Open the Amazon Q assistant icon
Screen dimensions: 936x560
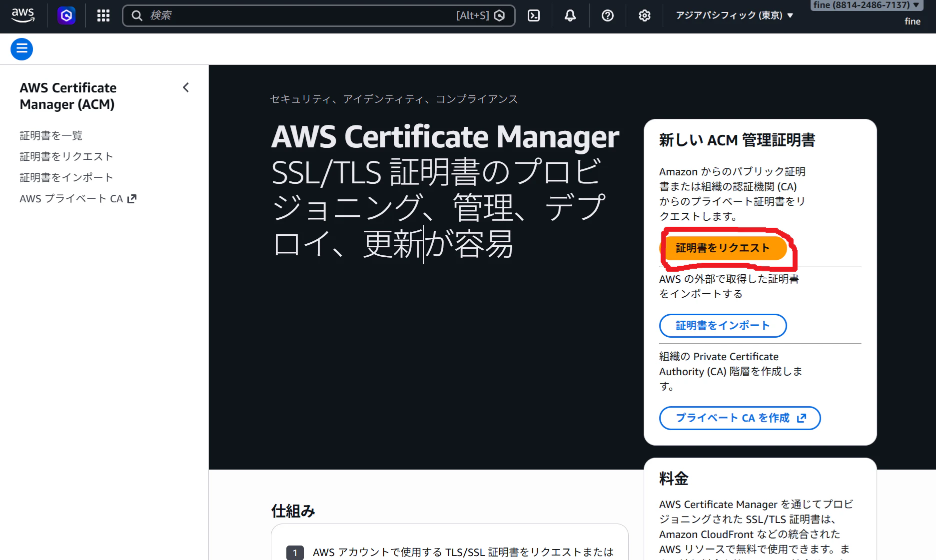[66, 15]
